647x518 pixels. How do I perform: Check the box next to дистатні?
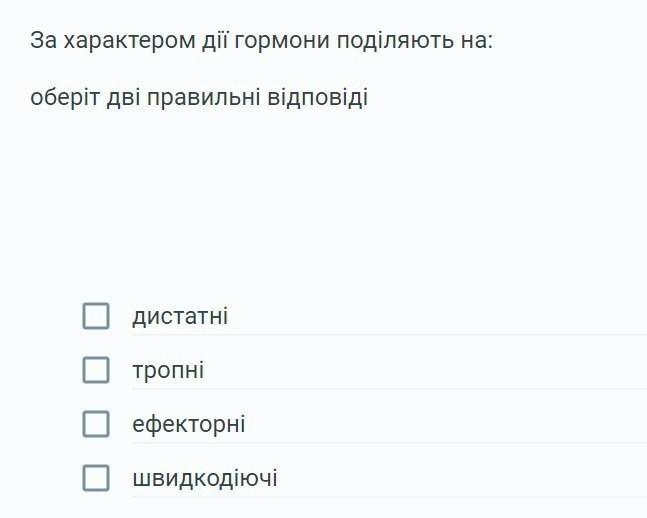[x=96, y=317]
